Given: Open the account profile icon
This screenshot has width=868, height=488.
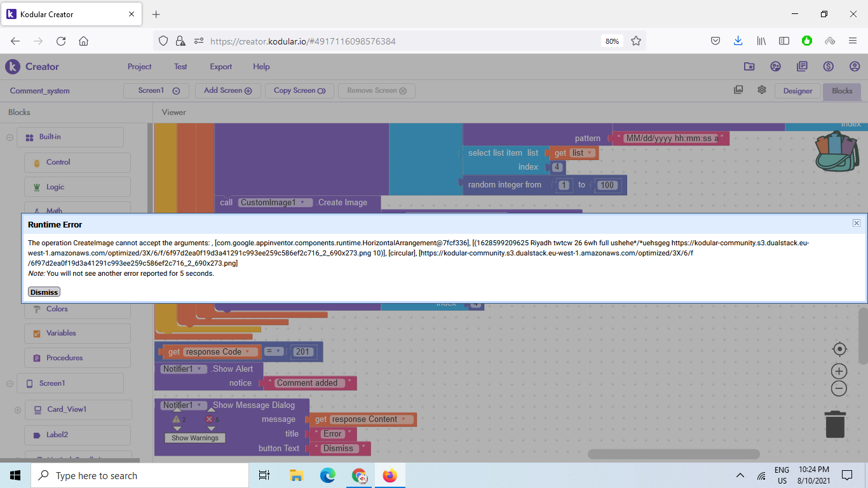Looking at the screenshot, I should click(855, 67).
